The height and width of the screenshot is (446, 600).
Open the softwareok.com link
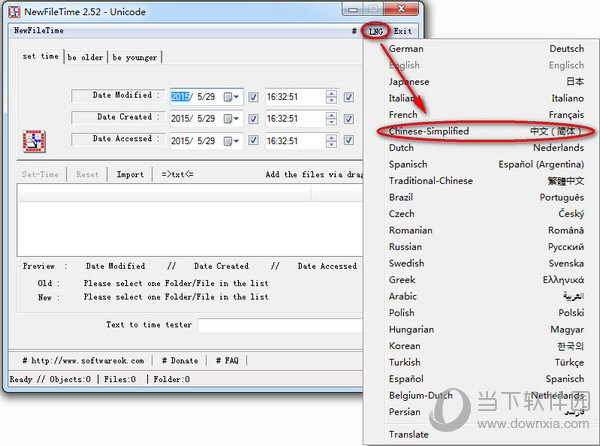pyautogui.click(x=83, y=360)
